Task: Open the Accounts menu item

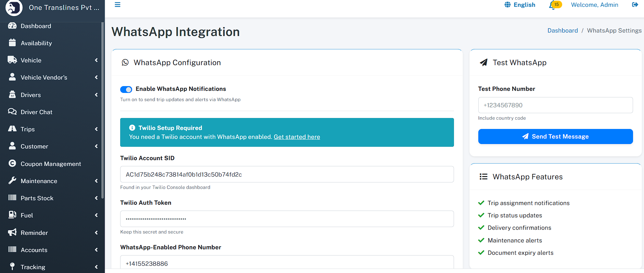Action: click(34, 250)
